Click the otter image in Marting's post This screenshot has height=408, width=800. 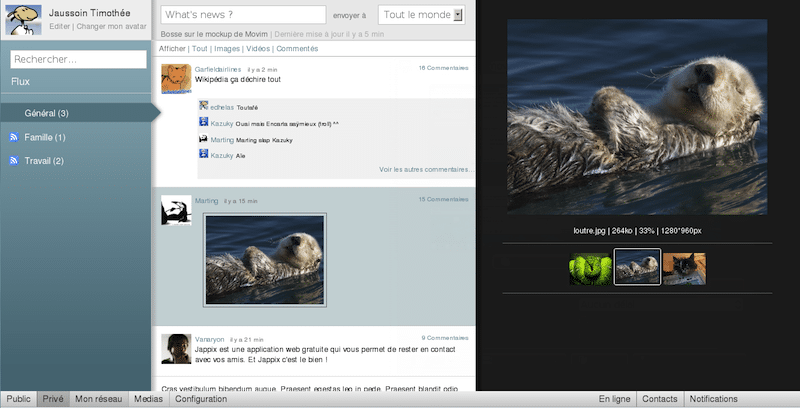coord(265,260)
